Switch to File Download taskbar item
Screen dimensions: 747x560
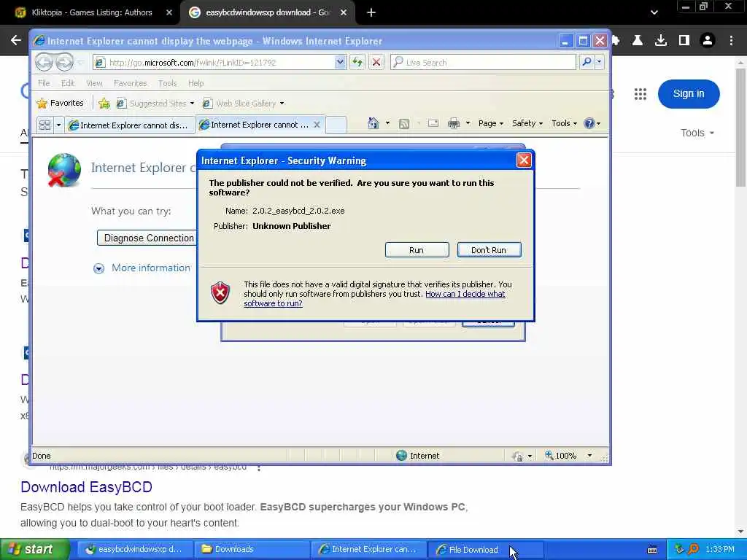[x=484, y=549]
